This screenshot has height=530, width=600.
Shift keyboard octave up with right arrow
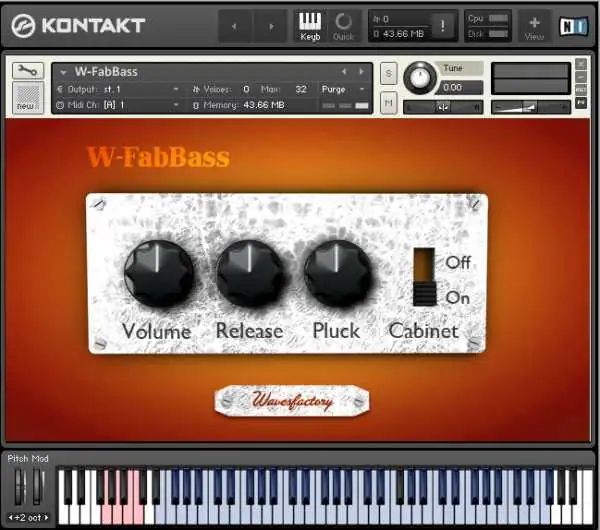46,518
